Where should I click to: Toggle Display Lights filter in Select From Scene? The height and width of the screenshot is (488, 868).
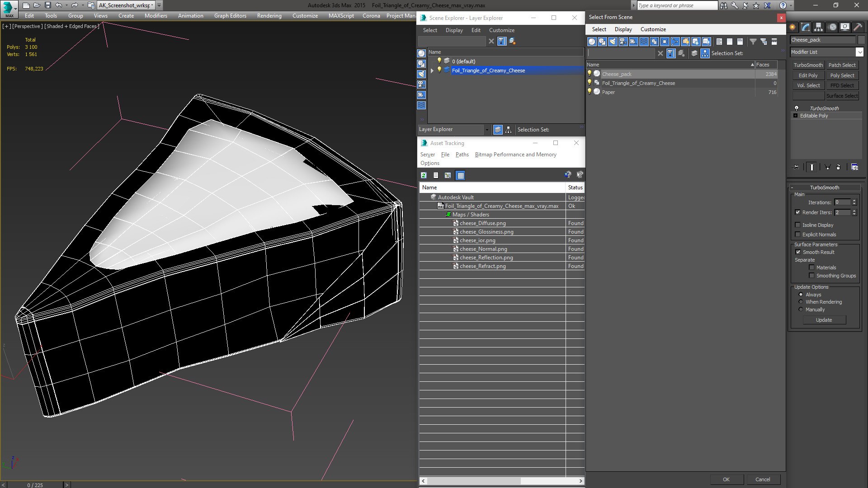coord(613,42)
